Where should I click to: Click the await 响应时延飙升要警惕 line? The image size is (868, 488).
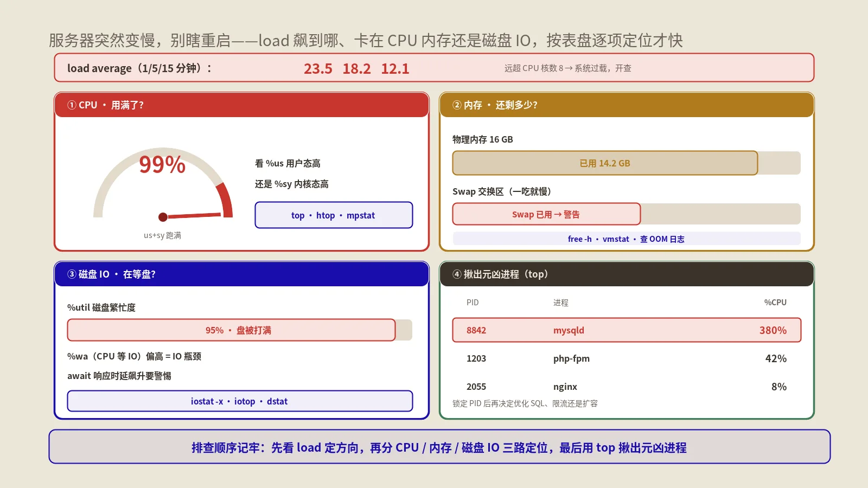coord(119,376)
